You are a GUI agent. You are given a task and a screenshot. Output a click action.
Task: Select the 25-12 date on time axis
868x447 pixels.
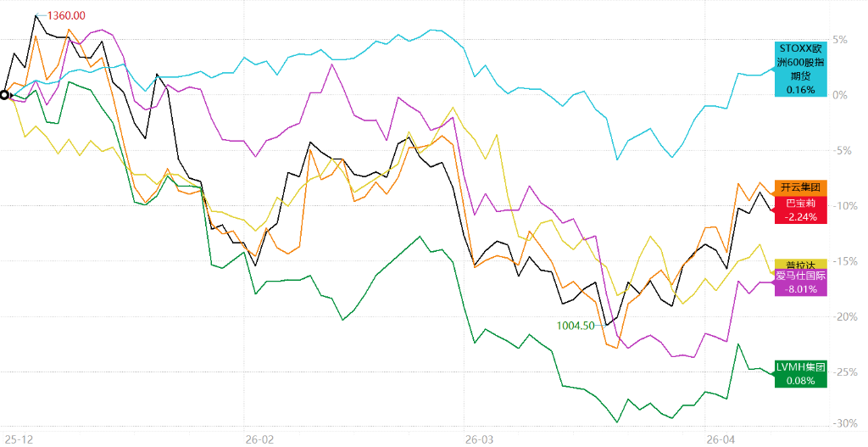point(20,439)
